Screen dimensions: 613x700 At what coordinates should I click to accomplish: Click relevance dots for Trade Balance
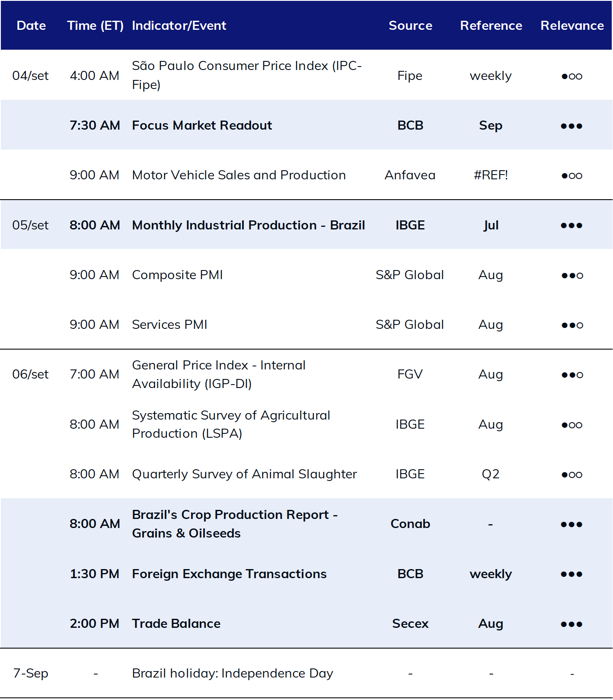[x=571, y=624]
